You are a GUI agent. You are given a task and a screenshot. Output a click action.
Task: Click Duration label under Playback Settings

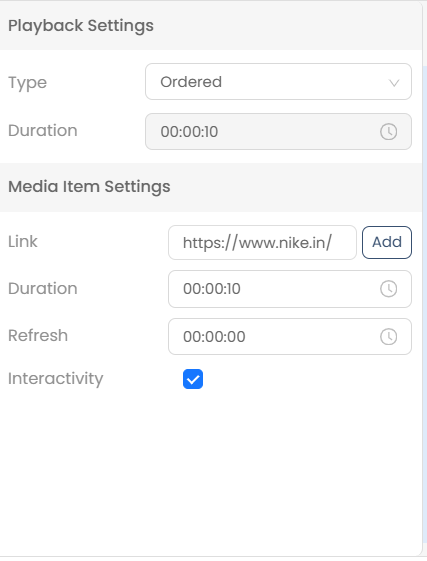pyautogui.click(x=43, y=131)
